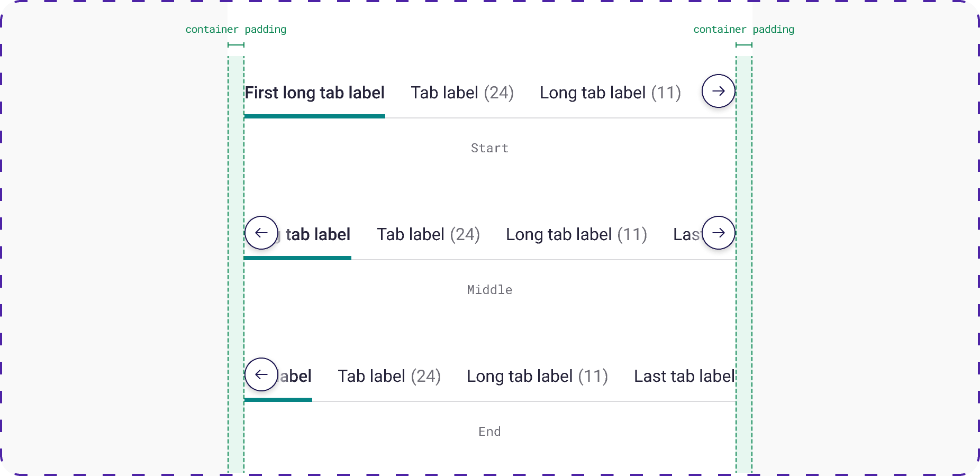
Task: Click the active tab indicator in the Middle example
Action: tap(297, 258)
